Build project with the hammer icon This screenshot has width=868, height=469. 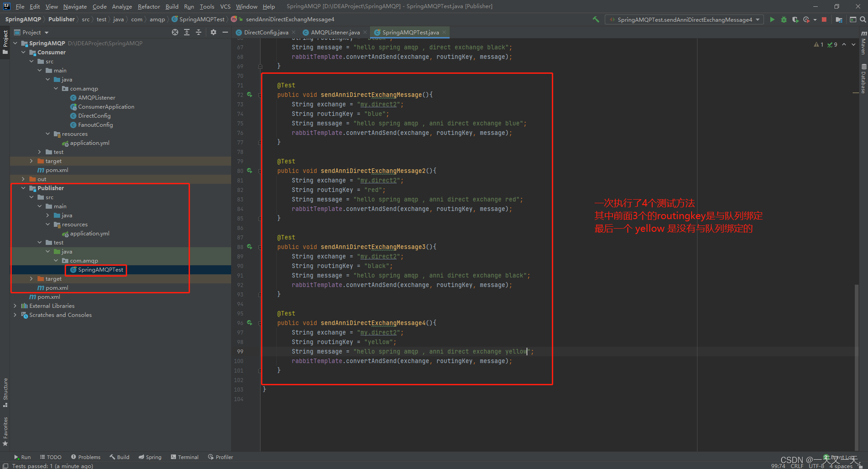point(596,19)
